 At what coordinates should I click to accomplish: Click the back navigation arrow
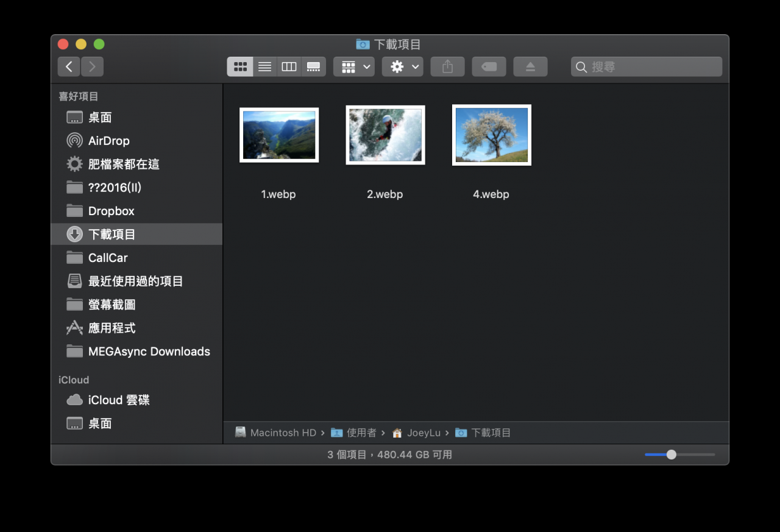point(69,66)
